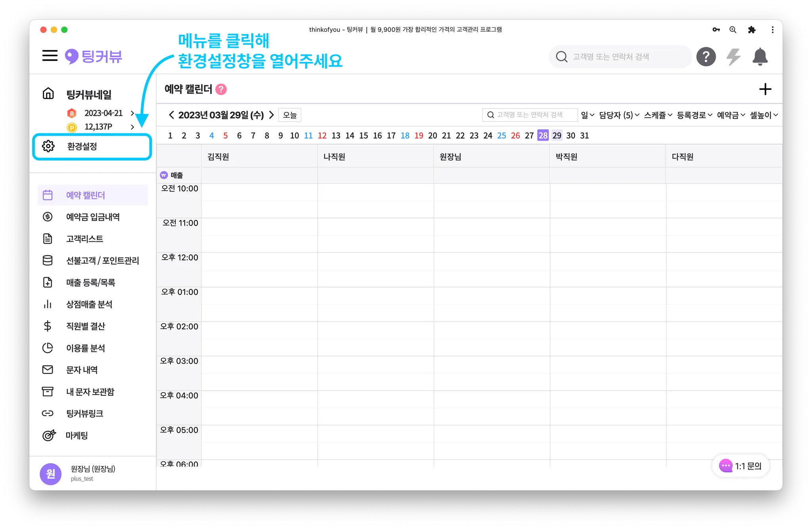This screenshot has width=812, height=529.
Task: Open notifications bell icon
Action: [x=760, y=57]
